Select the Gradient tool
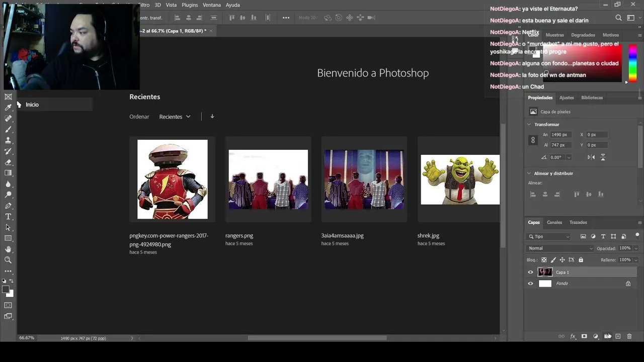The height and width of the screenshot is (362, 644). [x=8, y=173]
